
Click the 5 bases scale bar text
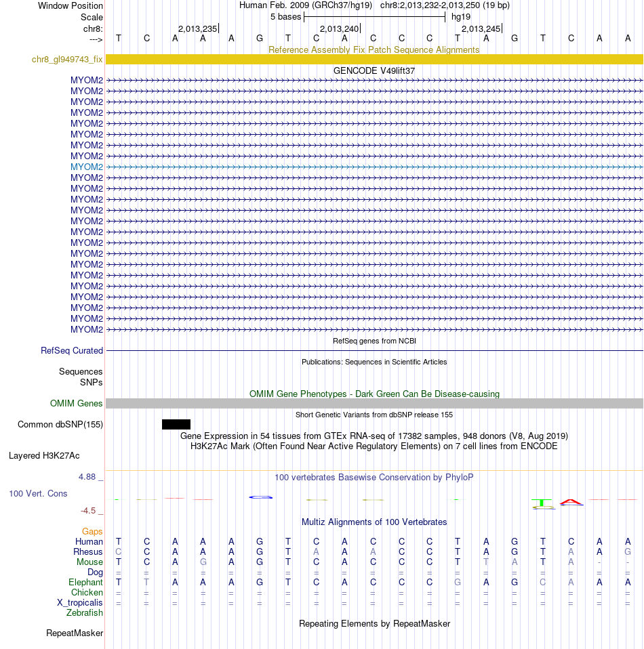point(286,17)
